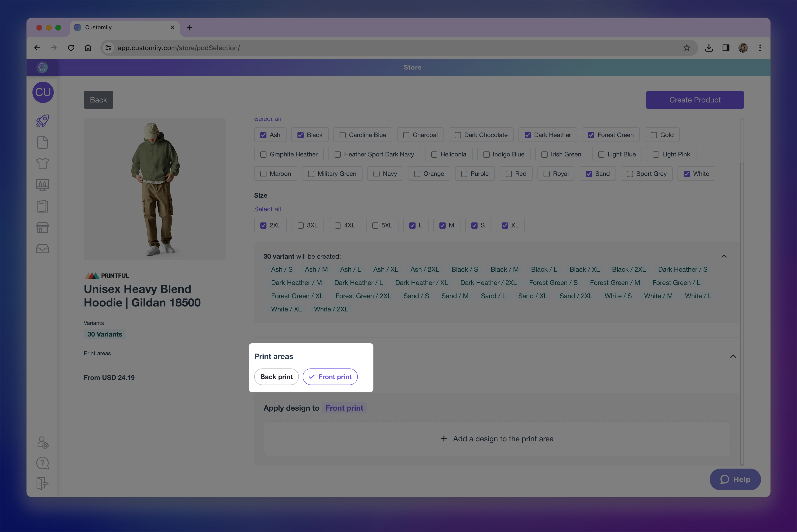Open the inbox tray sidebar icon
Viewport: 797px width, 532px height.
(42, 249)
